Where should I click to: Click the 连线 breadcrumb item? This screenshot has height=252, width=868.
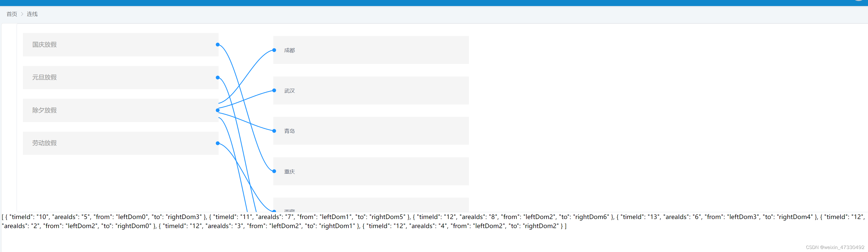click(x=32, y=14)
